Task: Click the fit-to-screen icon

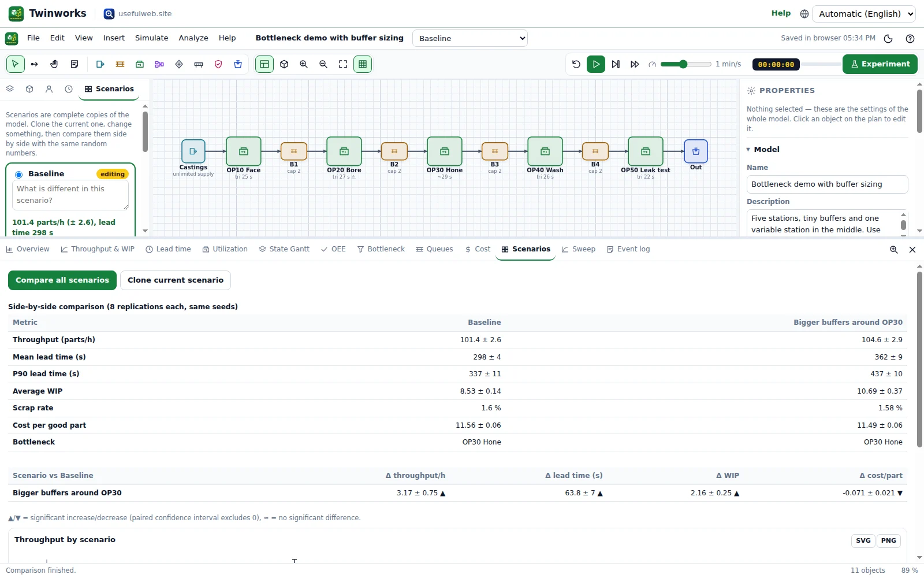Action: coord(343,64)
